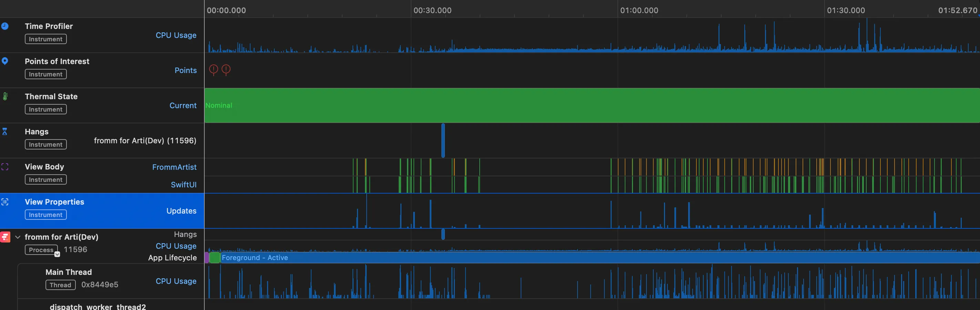This screenshot has width=980, height=310.
Task: Select the Points of Interest track title
Action: click(x=57, y=61)
